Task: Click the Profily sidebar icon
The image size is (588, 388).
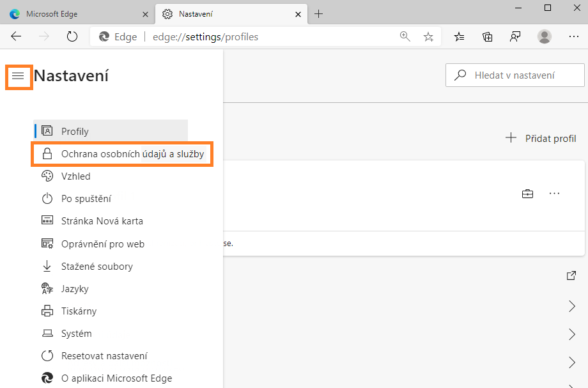Action: coord(47,131)
